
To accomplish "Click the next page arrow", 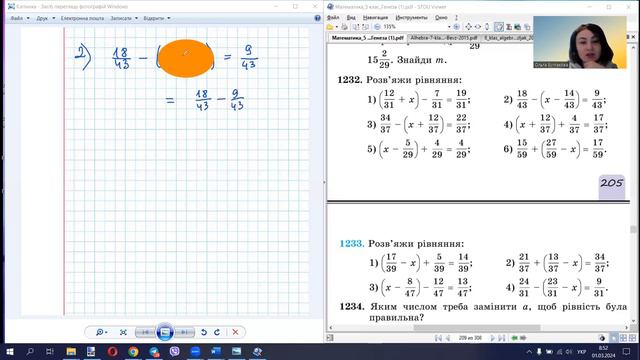I will click(x=493, y=338).
